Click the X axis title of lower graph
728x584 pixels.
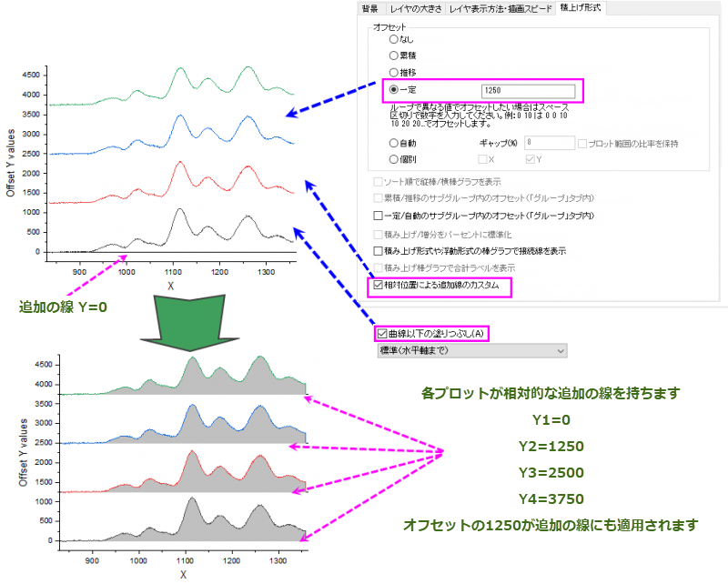[183, 575]
